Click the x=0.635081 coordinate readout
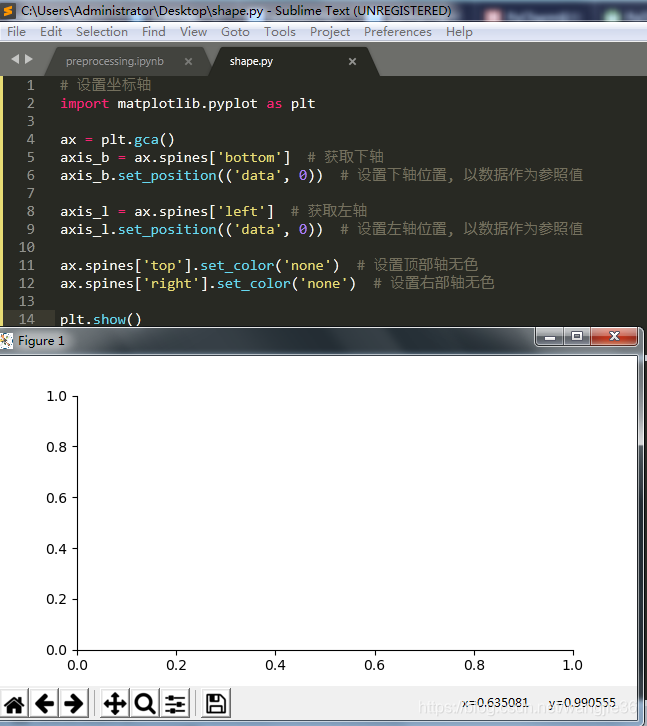647x726 pixels. pos(495,703)
